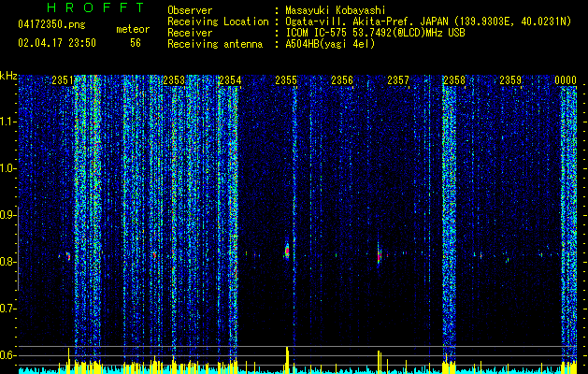
Task: Select antenna value A504HB(yagi 4el)
Action: coord(330,44)
